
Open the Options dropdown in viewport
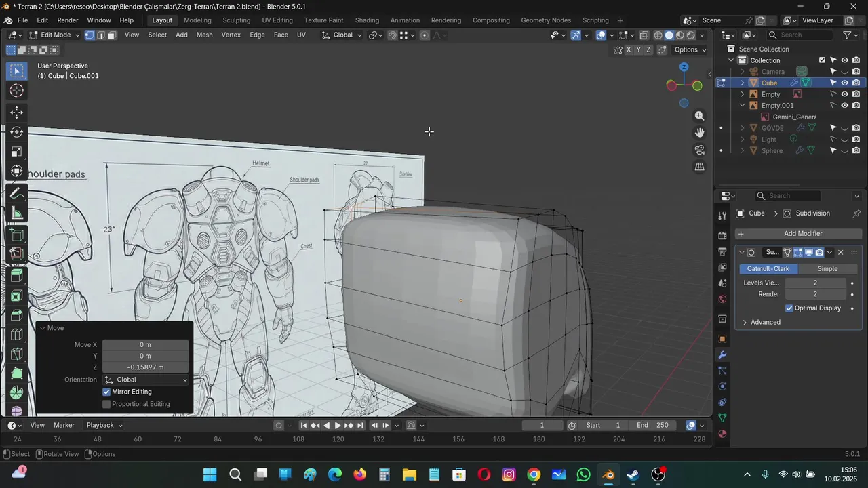tap(690, 49)
